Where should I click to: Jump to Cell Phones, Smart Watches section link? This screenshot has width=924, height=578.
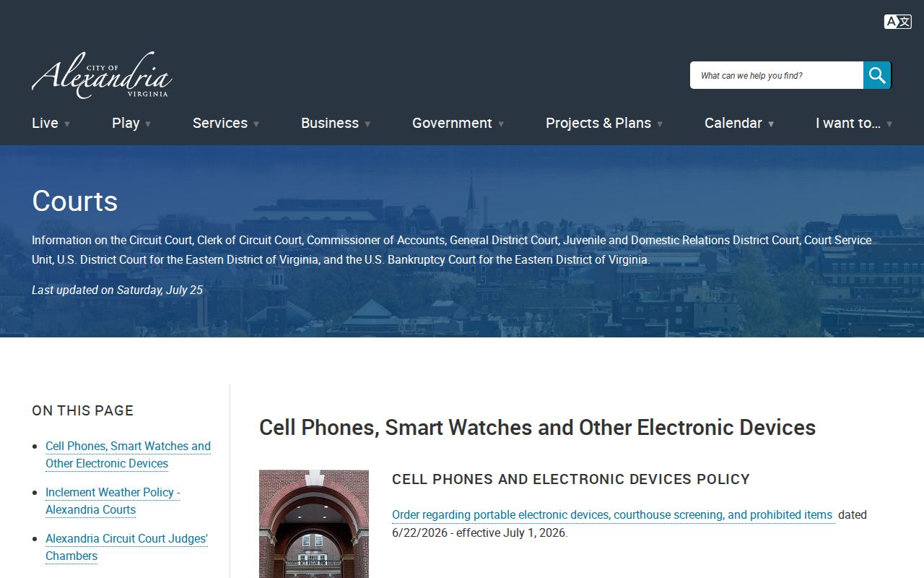[x=128, y=455]
